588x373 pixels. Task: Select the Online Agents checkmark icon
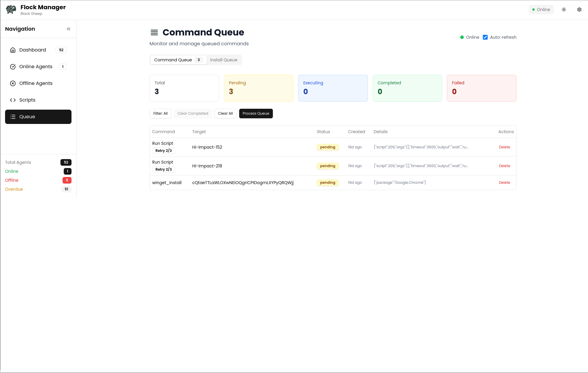click(x=13, y=67)
